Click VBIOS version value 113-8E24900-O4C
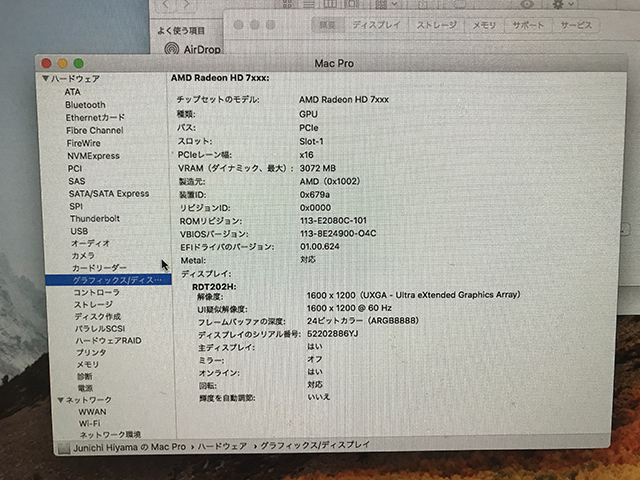 coord(338,233)
